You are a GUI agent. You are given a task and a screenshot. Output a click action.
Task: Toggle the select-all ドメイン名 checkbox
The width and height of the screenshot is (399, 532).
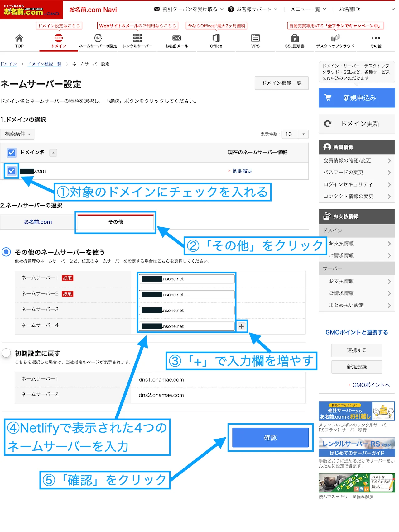pyautogui.click(x=12, y=153)
